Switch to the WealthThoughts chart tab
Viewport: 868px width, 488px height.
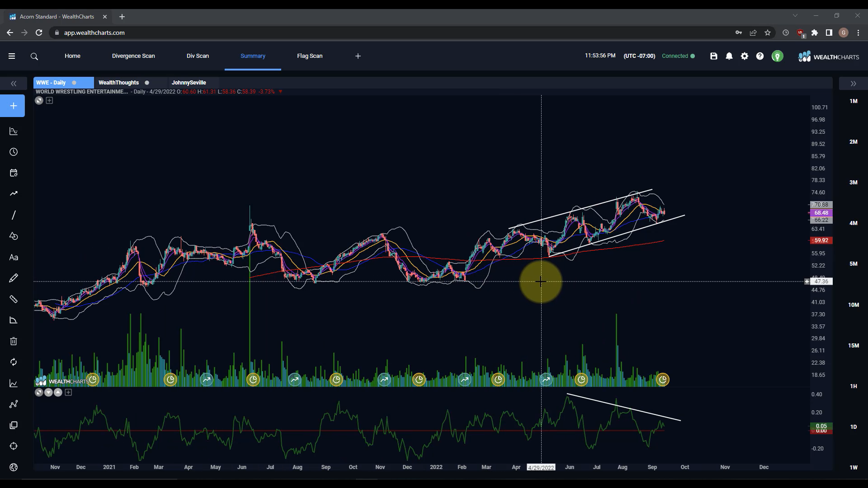pyautogui.click(x=118, y=83)
